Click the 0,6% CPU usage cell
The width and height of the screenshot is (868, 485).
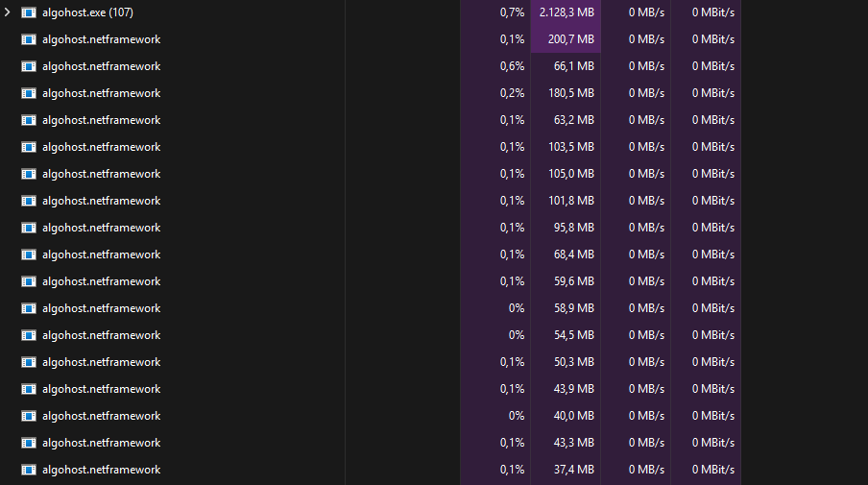[512, 66]
